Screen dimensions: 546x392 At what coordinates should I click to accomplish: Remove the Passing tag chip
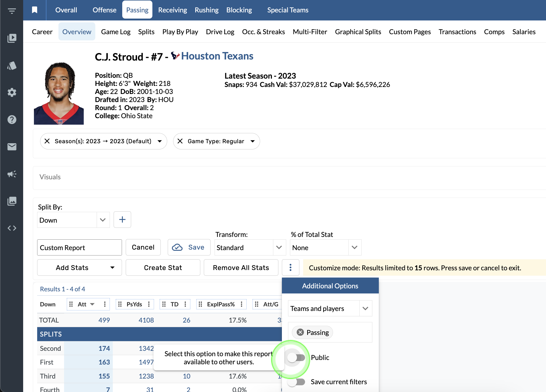300,332
